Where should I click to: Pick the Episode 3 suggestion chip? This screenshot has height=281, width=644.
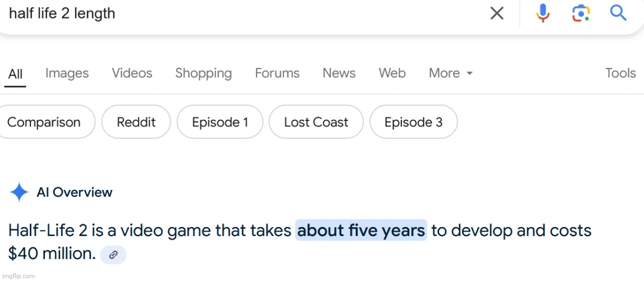click(413, 122)
